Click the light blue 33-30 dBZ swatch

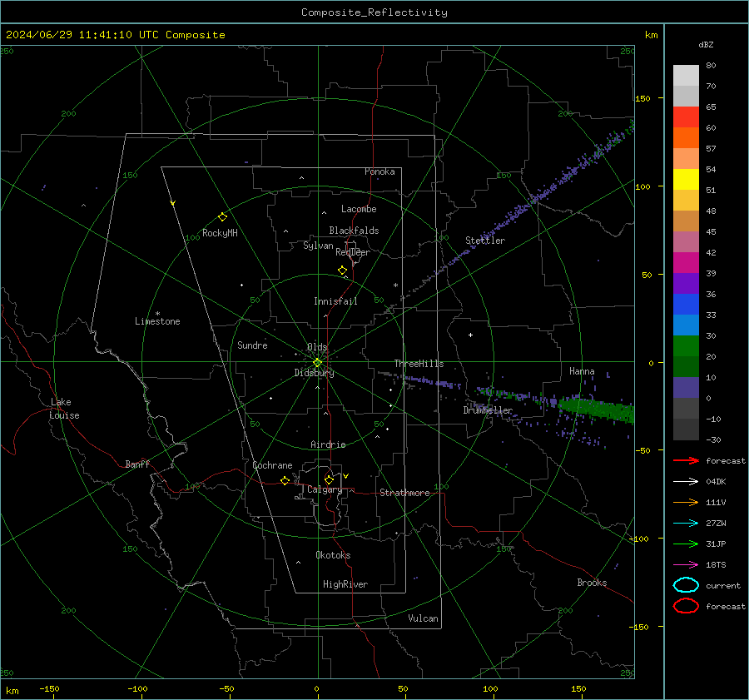click(686, 325)
